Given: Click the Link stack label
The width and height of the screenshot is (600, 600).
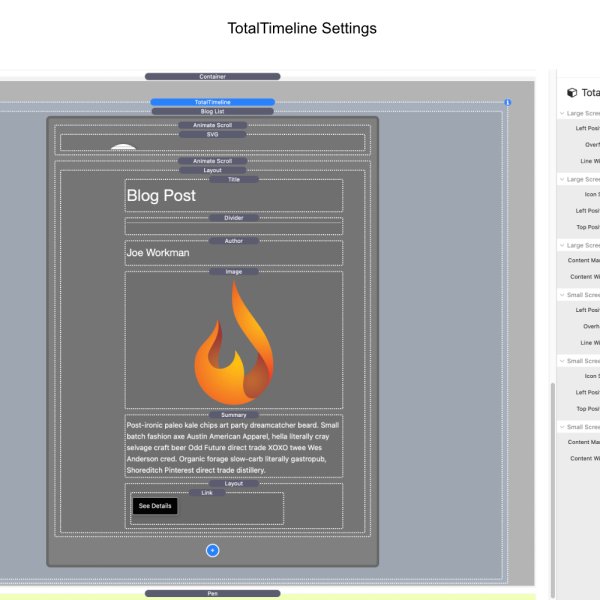Looking at the screenshot, I should 207,492.
